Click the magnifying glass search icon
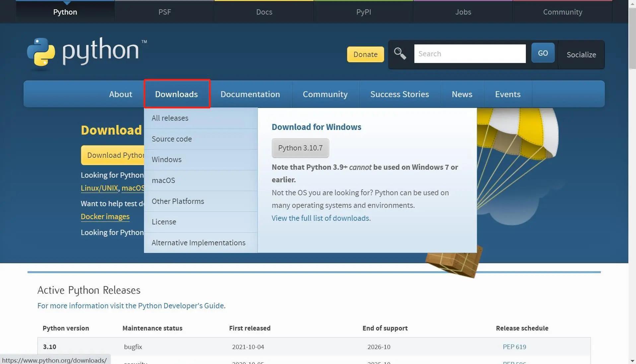This screenshot has width=636, height=364. coord(400,53)
